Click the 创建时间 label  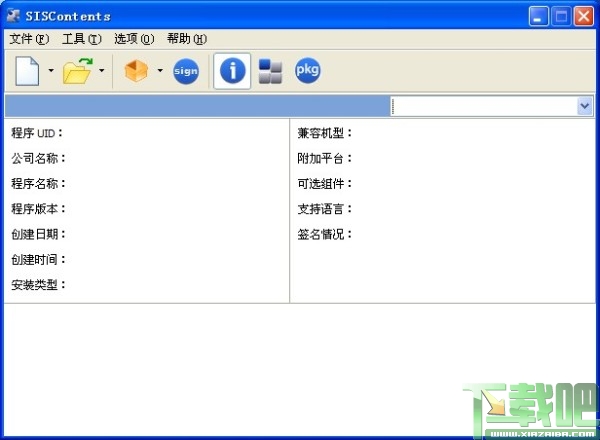pos(38,259)
